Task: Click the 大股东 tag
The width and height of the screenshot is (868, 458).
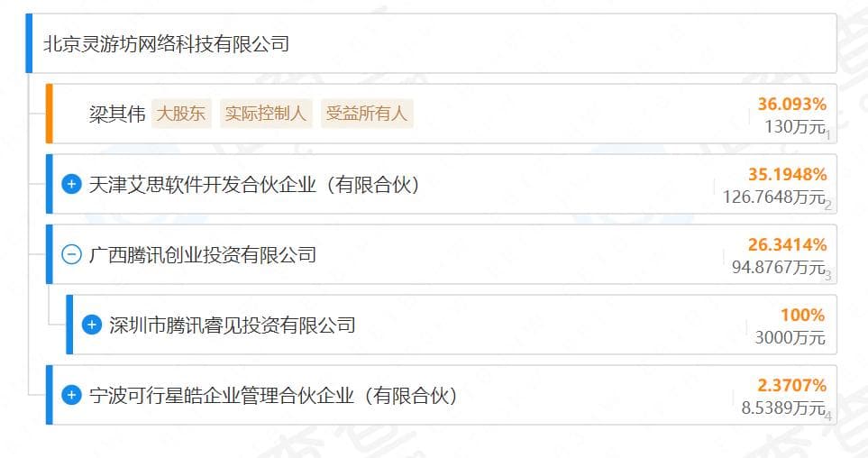Action: coord(181,114)
